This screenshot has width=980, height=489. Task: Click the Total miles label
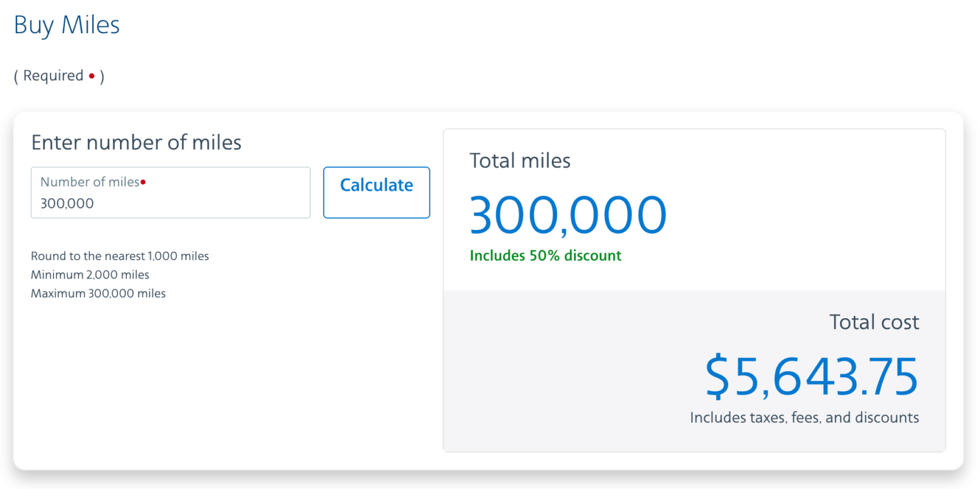click(x=519, y=161)
